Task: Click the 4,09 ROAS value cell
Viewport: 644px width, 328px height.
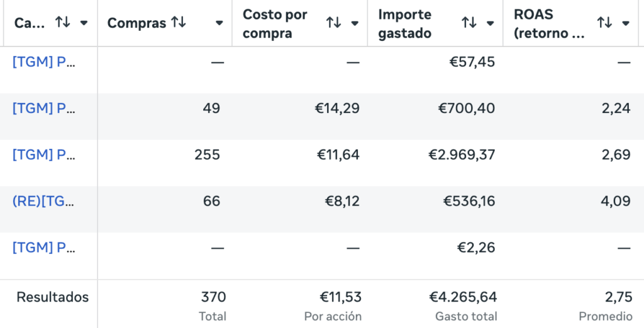Action: [x=616, y=201]
